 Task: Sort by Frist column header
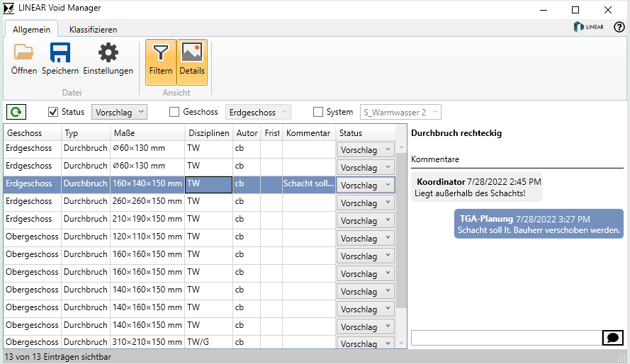click(x=271, y=133)
